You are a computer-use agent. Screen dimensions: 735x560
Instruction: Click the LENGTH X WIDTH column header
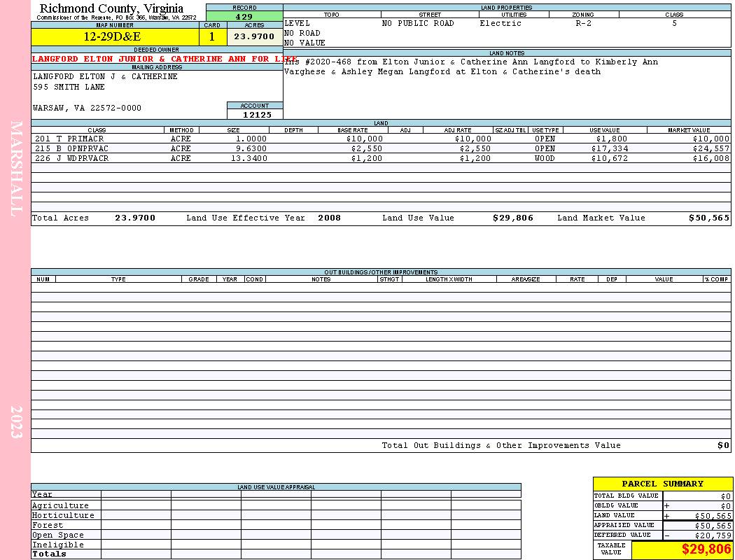click(x=449, y=279)
